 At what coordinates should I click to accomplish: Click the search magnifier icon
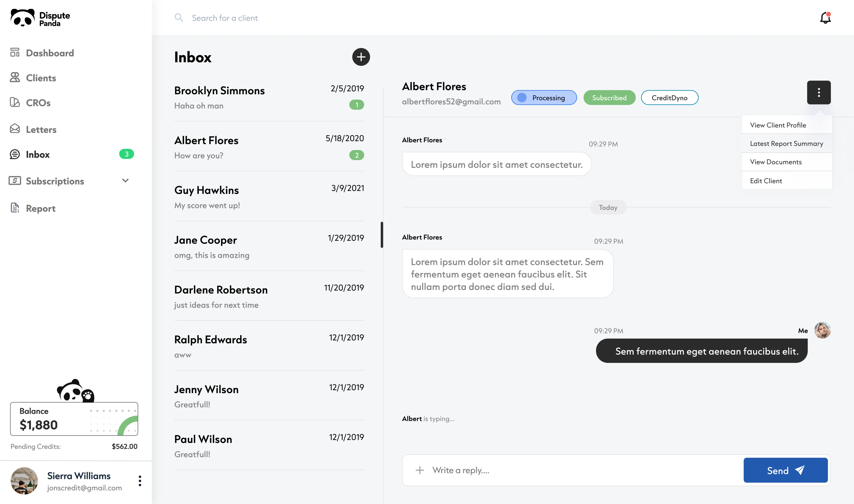point(179,18)
